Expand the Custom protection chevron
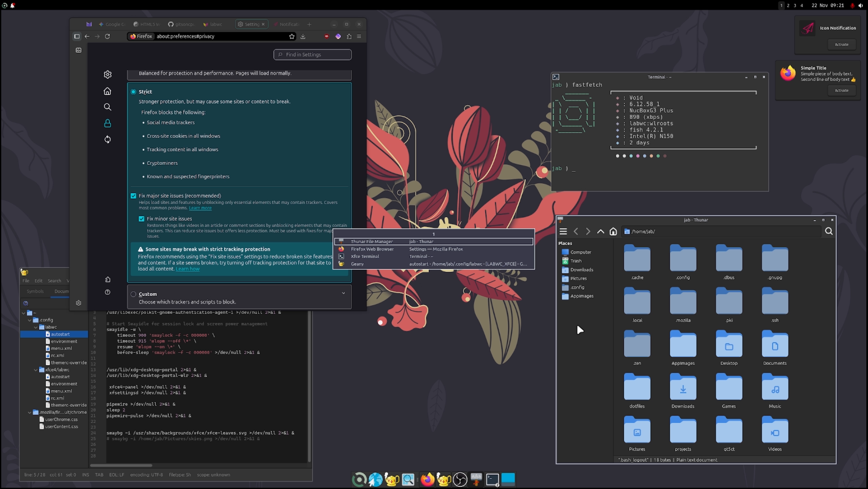 pyautogui.click(x=343, y=293)
